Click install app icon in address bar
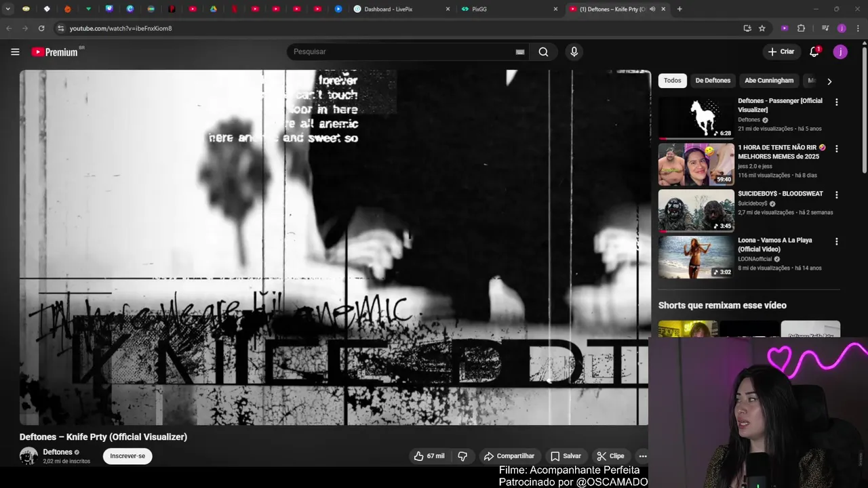The image size is (868, 488). (x=747, y=28)
